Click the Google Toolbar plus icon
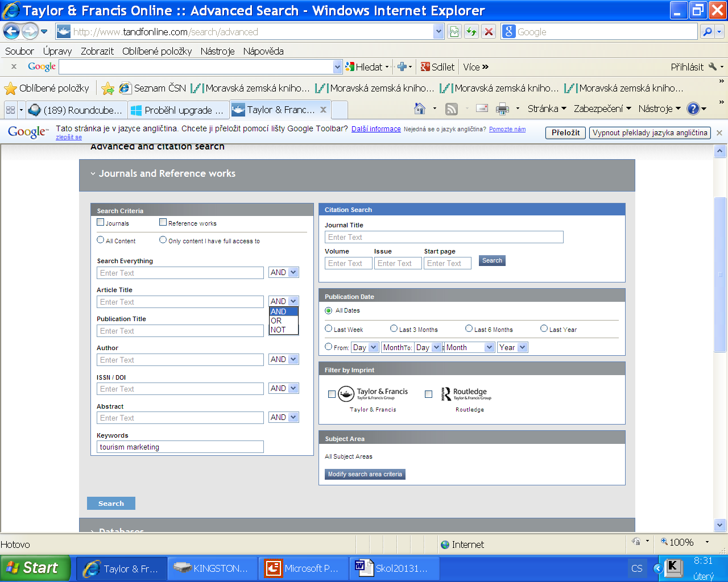 [x=402, y=66]
